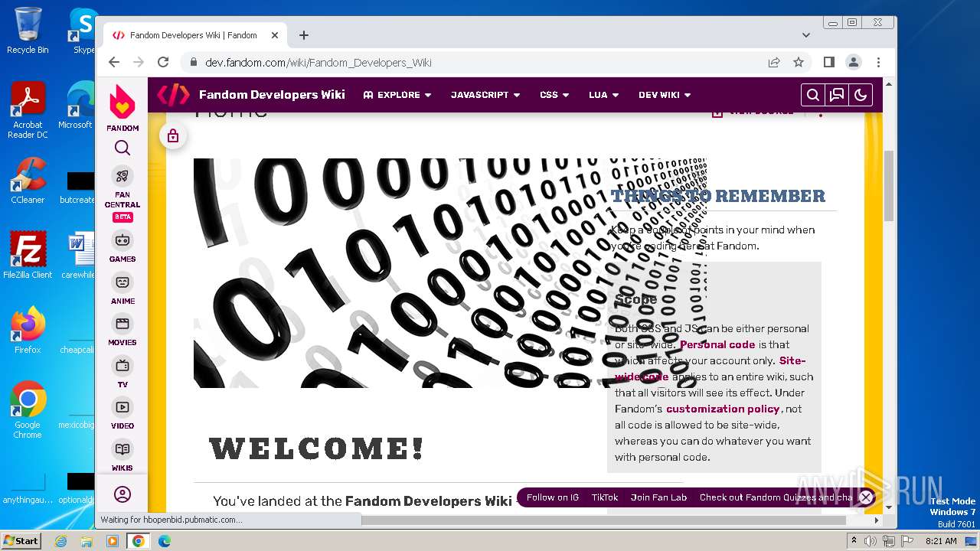The width and height of the screenshot is (980, 551).
Task: Open Acrobat Reader DC desktop icon
Action: [x=28, y=111]
